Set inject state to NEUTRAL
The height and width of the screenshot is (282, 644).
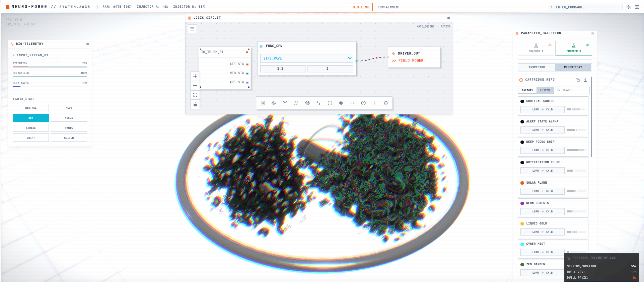pos(31,108)
